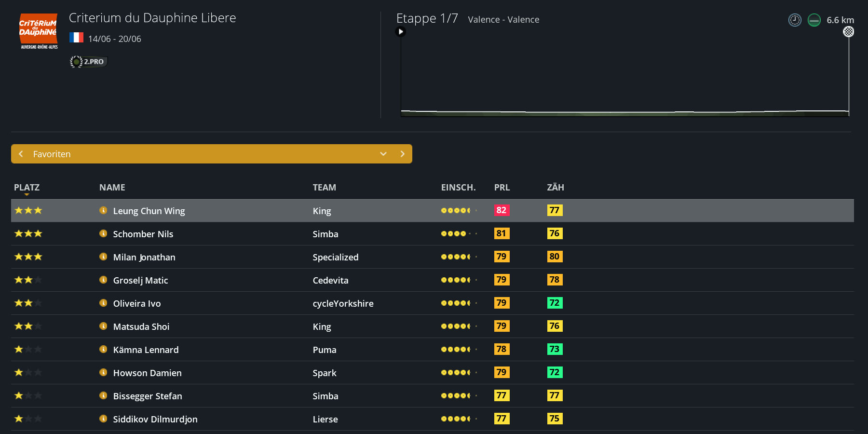Expand the Favoriten dropdown list

383,154
